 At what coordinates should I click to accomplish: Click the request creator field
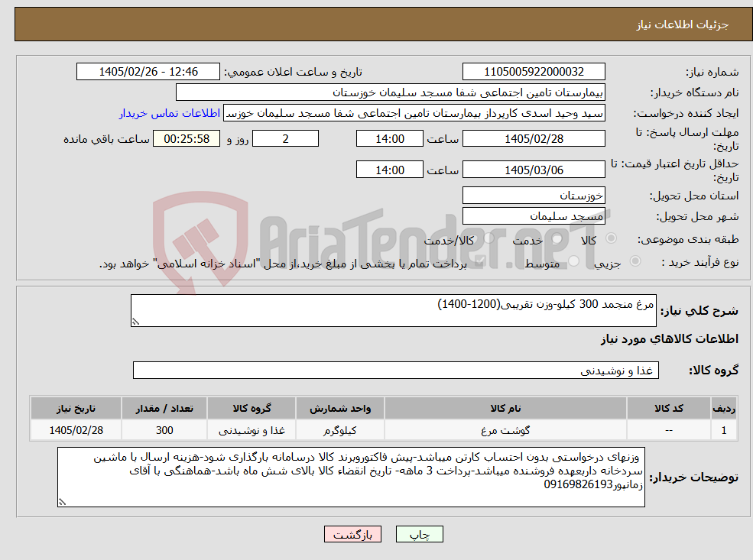click(x=414, y=113)
